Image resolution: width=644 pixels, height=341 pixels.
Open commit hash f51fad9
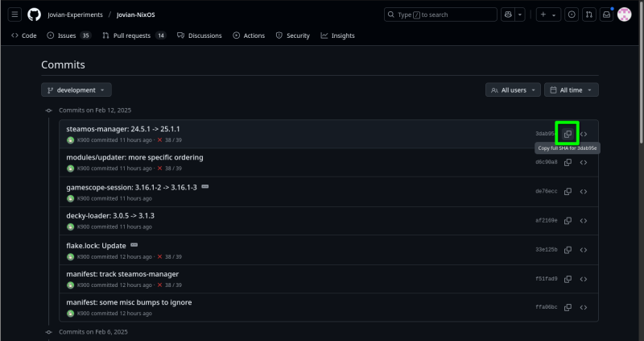[x=547, y=279]
